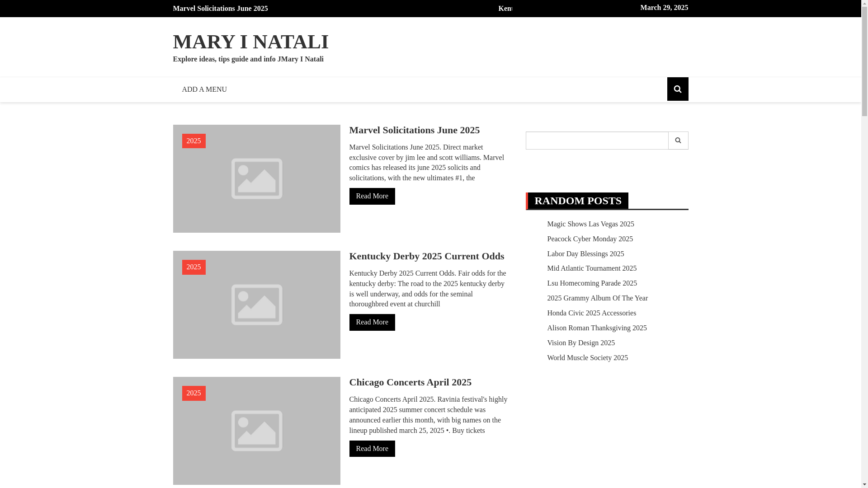This screenshot has height=488, width=868.
Task: Click the sidebar search submit button
Action: tap(678, 141)
